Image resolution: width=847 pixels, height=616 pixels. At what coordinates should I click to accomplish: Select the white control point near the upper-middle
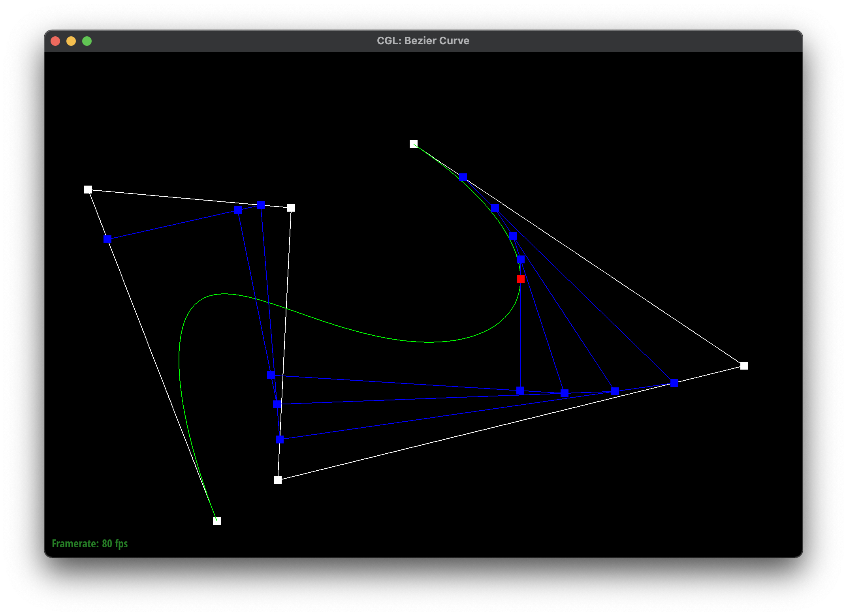[x=291, y=207]
